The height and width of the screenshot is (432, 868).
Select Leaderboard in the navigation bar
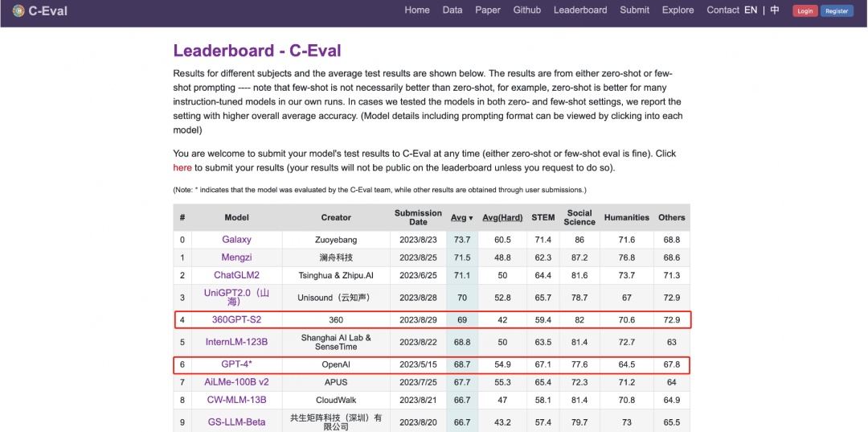[580, 10]
